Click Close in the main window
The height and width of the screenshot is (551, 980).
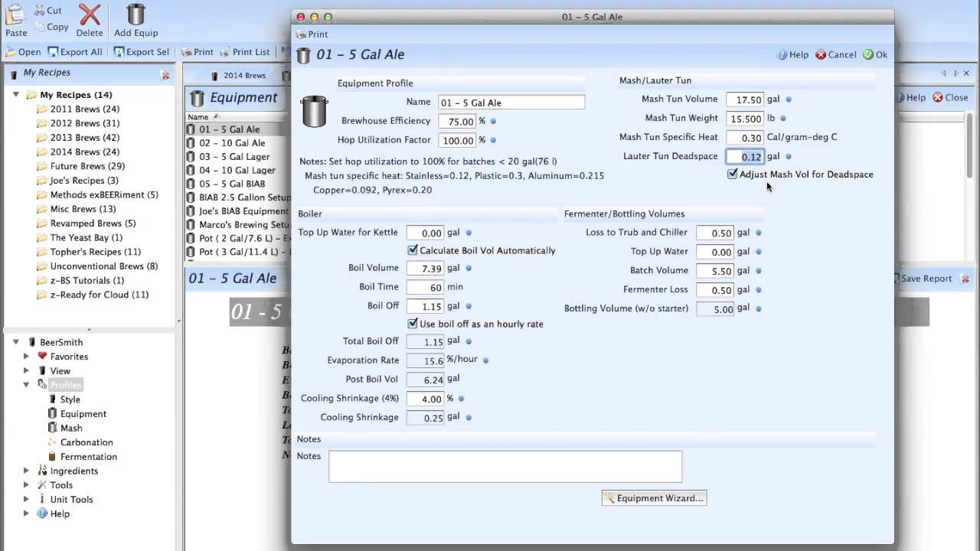950,98
